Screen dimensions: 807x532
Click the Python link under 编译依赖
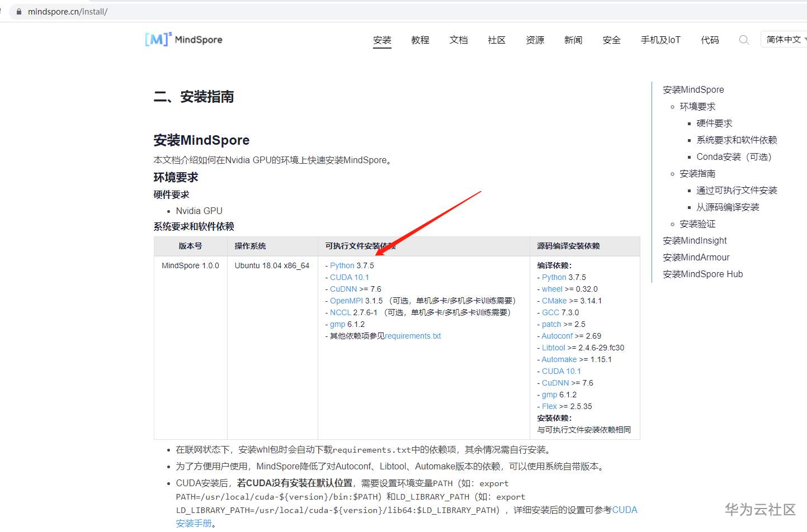[554, 277]
